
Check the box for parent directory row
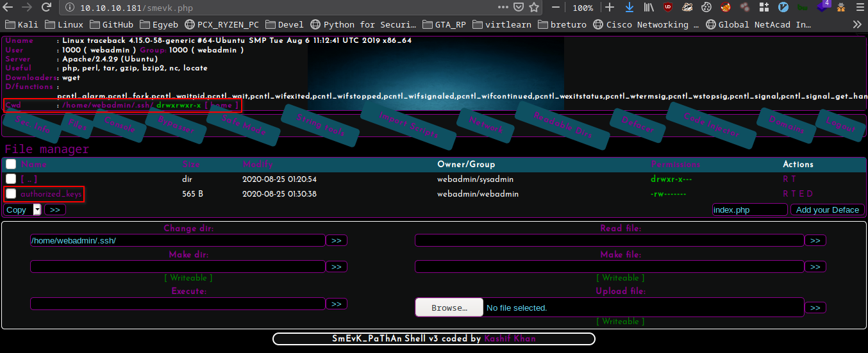point(11,179)
